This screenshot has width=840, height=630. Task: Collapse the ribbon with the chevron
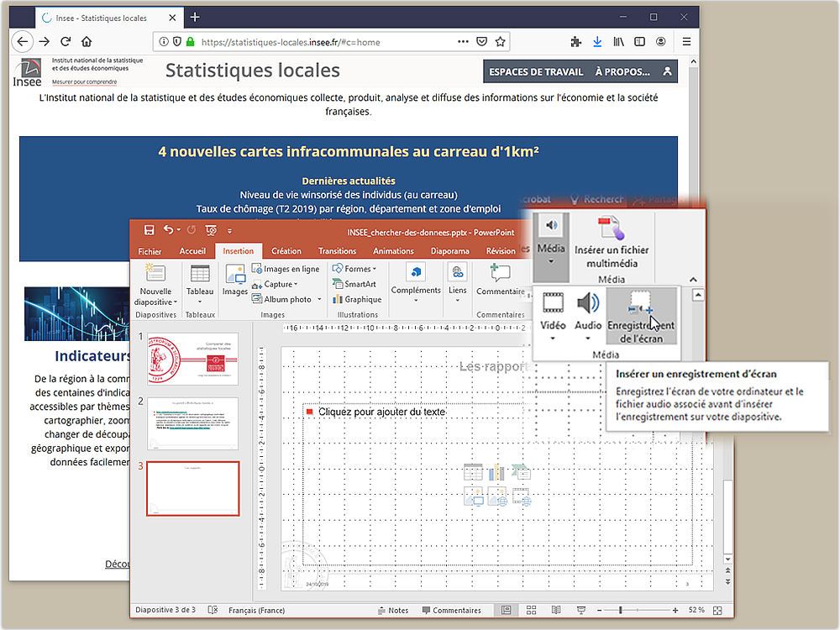click(x=693, y=280)
